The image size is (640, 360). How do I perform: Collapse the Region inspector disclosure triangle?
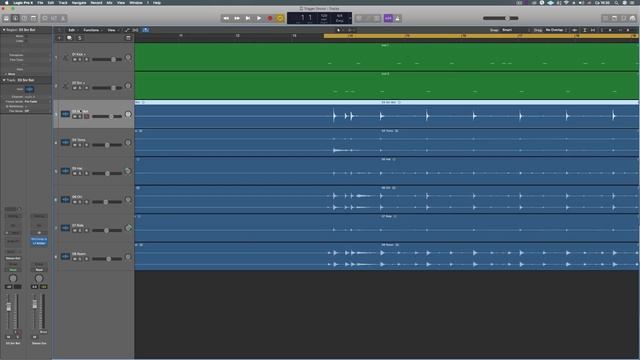pyautogui.click(x=4, y=30)
